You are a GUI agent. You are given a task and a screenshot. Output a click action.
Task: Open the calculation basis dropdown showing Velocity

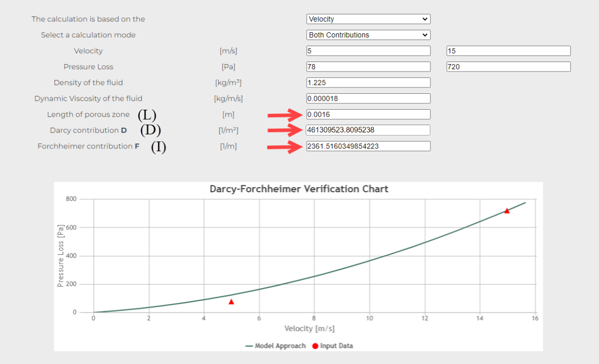[x=368, y=19]
